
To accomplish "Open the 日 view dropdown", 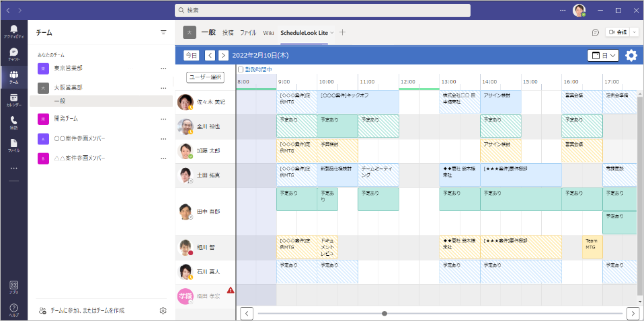I will click(x=602, y=56).
